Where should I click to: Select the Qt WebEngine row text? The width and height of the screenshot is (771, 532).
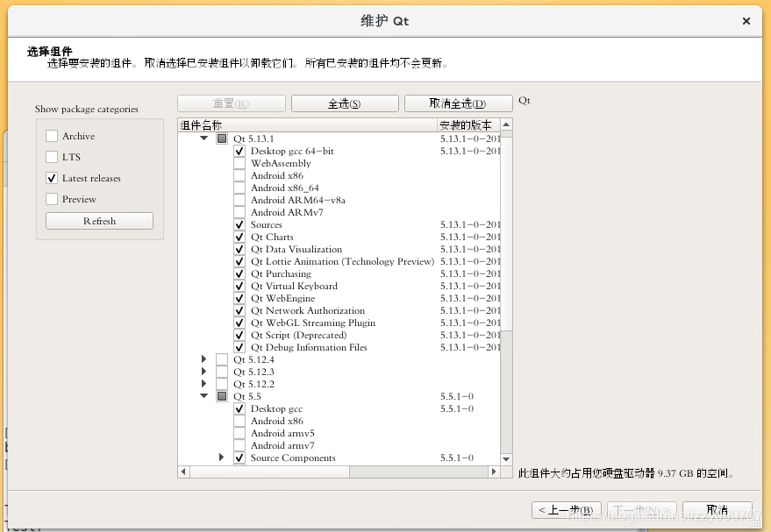pos(282,298)
